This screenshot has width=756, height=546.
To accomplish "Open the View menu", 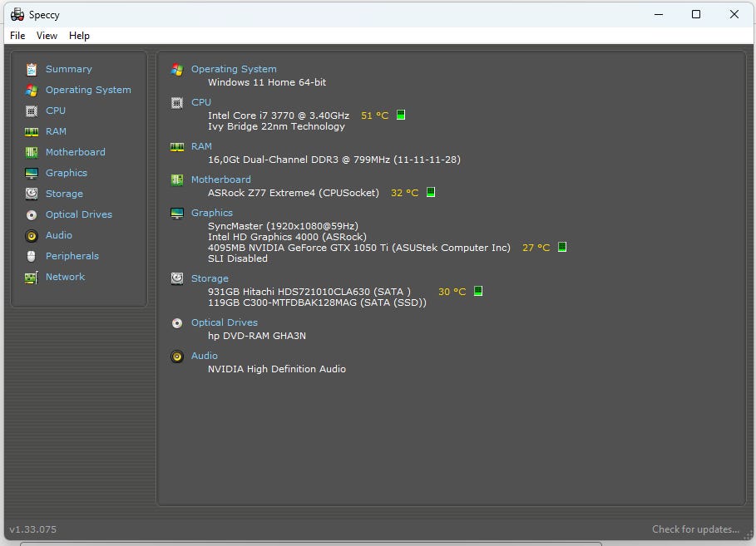I will (47, 36).
